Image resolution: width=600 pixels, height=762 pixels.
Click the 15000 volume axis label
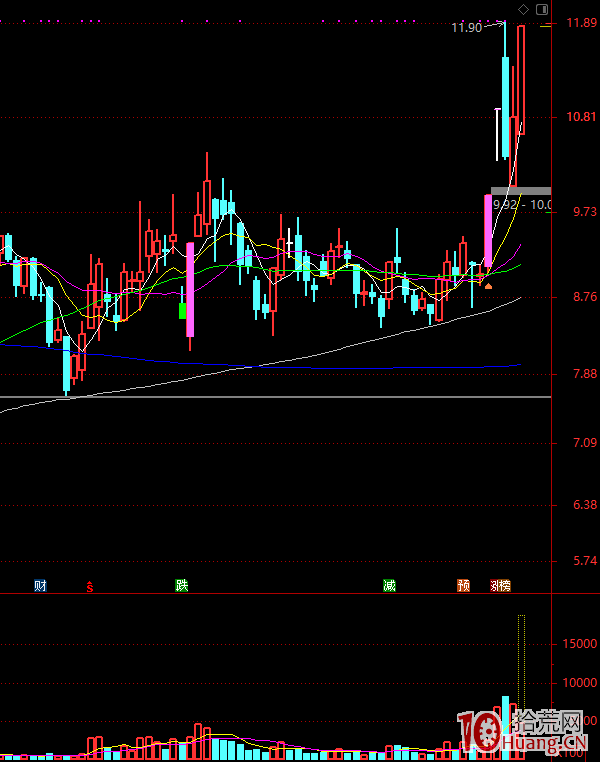[x=580, y=645]
